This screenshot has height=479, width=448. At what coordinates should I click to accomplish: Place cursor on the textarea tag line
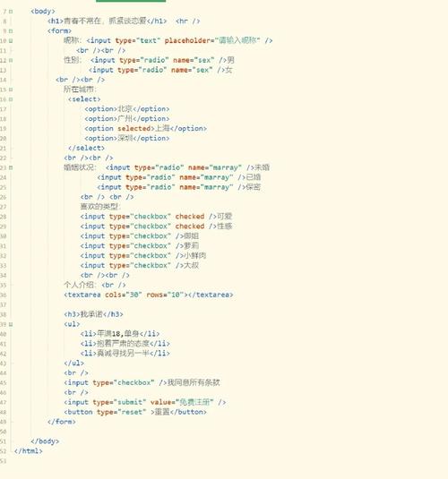tap(149, 295)
